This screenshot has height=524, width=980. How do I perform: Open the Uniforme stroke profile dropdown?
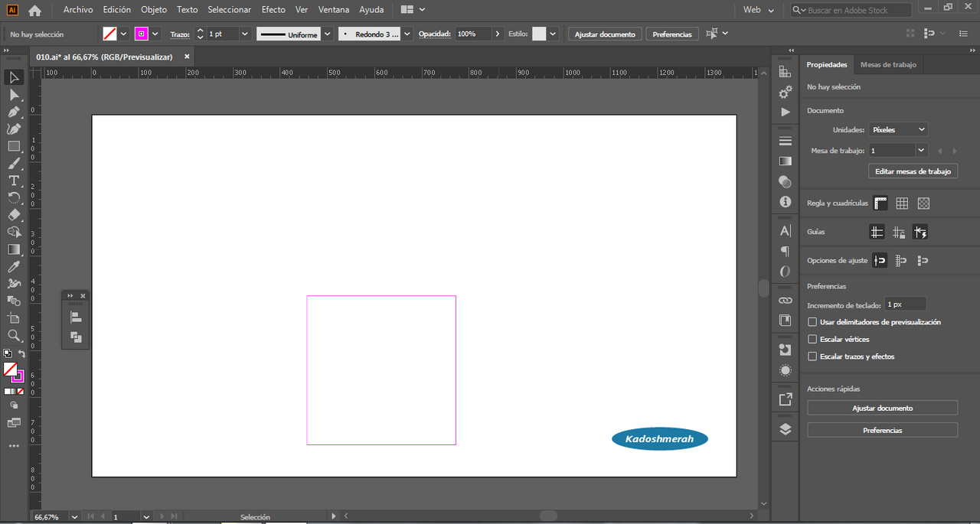pos(327,34)
